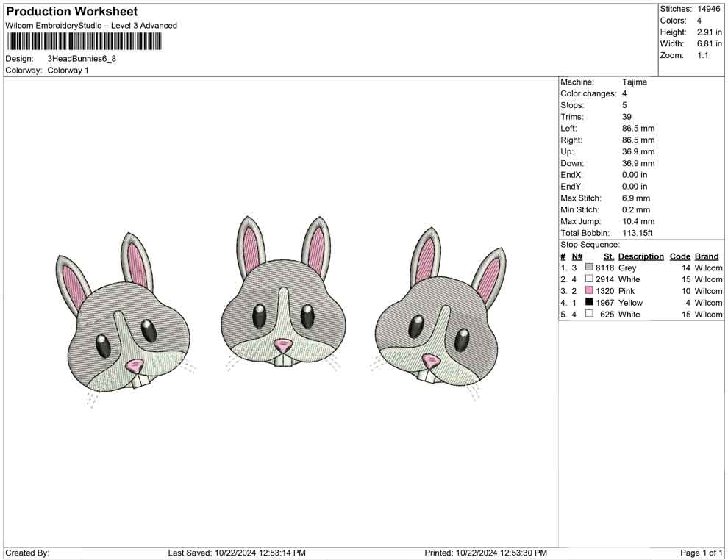Click the grey 8118 thread color swatch
728x560 pixels.
(589, 268)
